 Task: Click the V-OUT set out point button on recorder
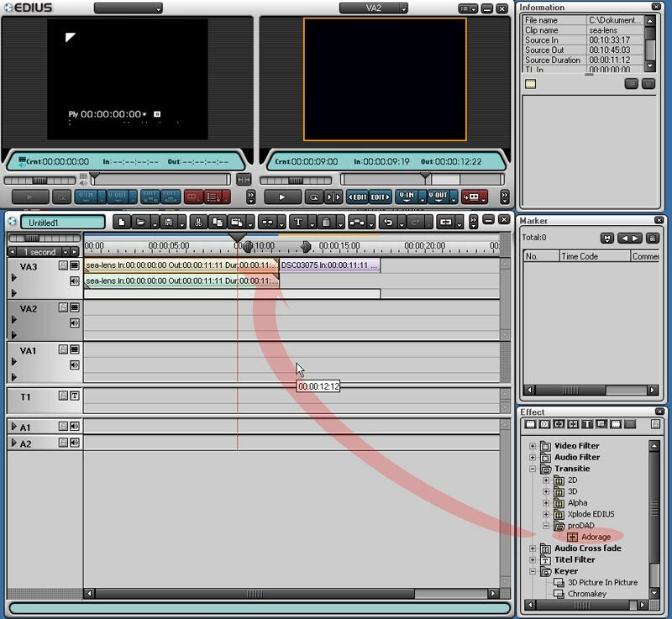coord(438,197)
